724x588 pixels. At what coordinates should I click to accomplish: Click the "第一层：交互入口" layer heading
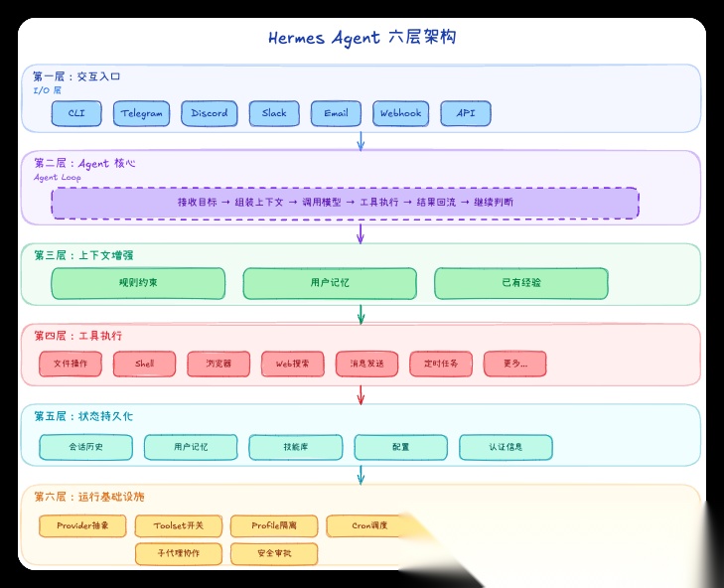point(76,76)
